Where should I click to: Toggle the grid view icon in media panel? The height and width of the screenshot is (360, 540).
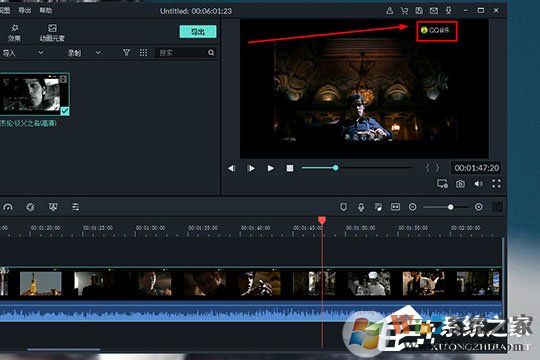[143, 52]
